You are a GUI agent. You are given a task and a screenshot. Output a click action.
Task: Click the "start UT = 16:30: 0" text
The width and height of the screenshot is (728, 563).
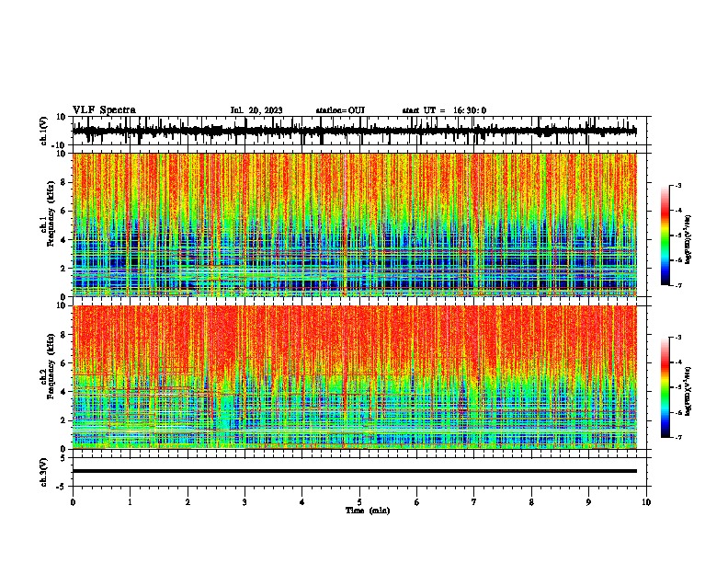click(x=444, y=110)
